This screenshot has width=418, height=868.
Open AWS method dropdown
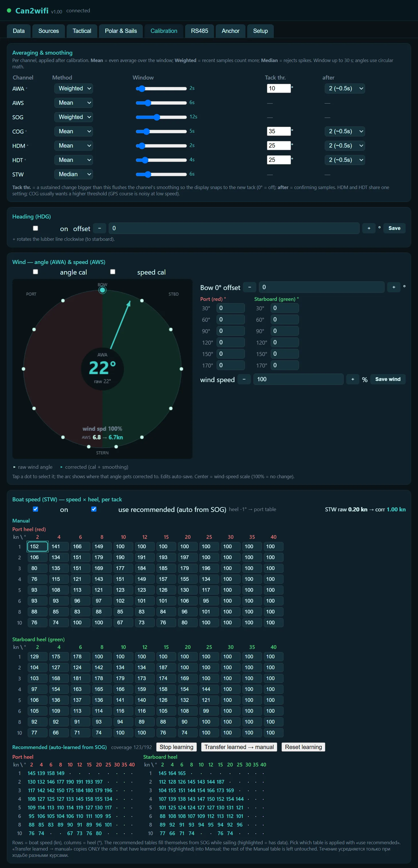pos(74,103)
